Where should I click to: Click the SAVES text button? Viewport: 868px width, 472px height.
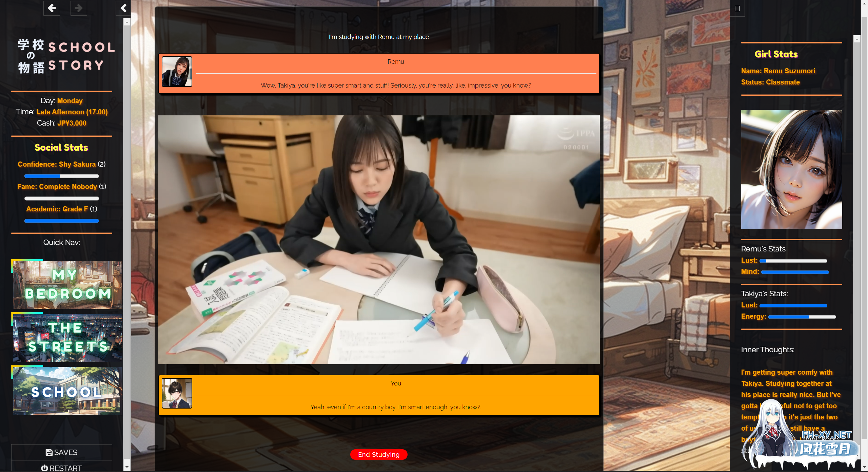(62, 452)
